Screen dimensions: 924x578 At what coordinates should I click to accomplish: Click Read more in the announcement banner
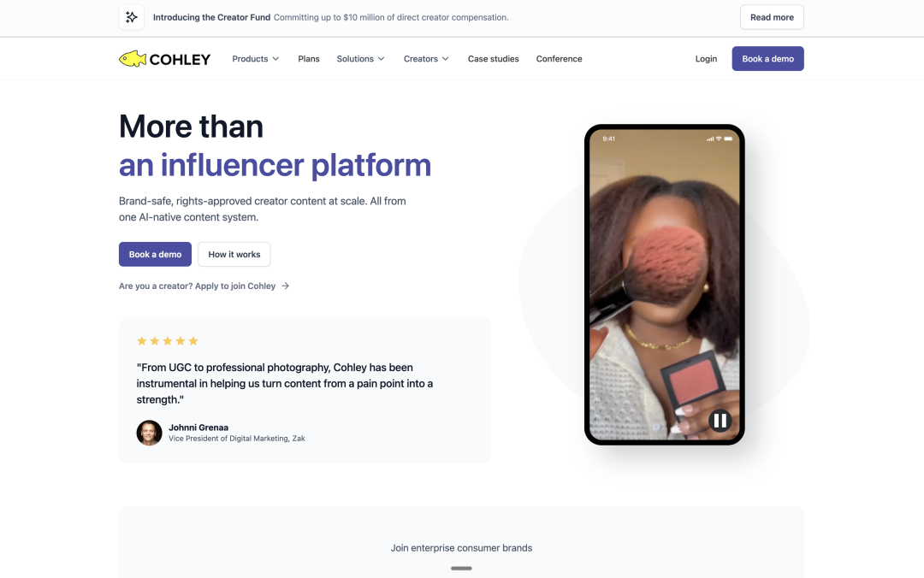(x=772, y=17)
